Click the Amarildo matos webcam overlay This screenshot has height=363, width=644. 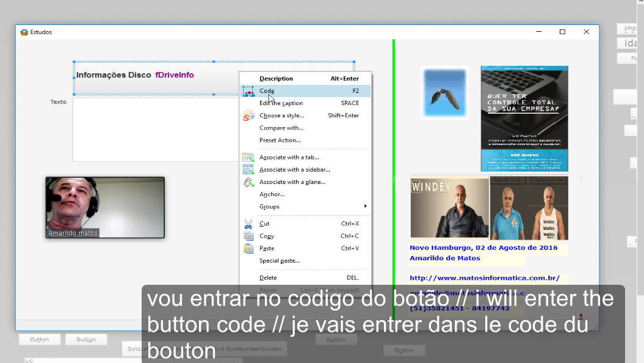105,208
